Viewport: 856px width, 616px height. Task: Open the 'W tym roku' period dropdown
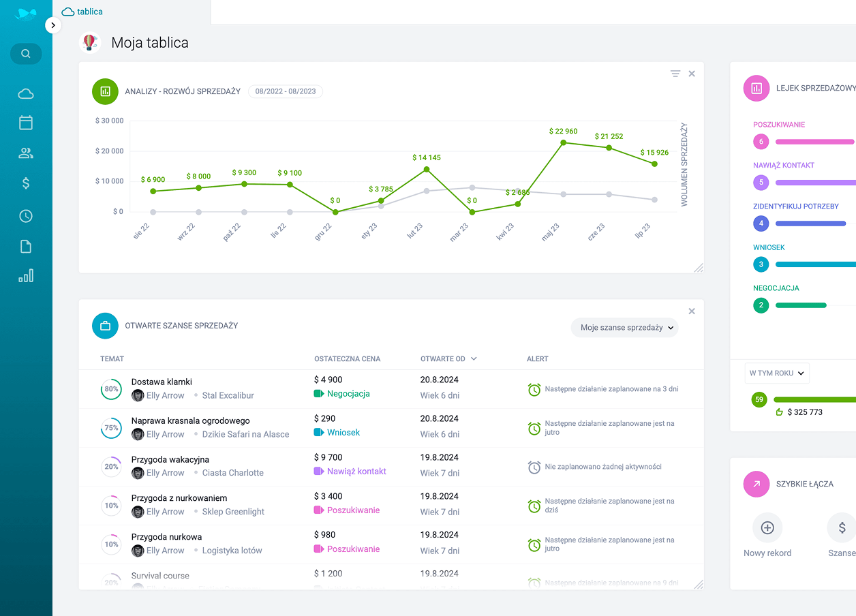pos(777,373)
